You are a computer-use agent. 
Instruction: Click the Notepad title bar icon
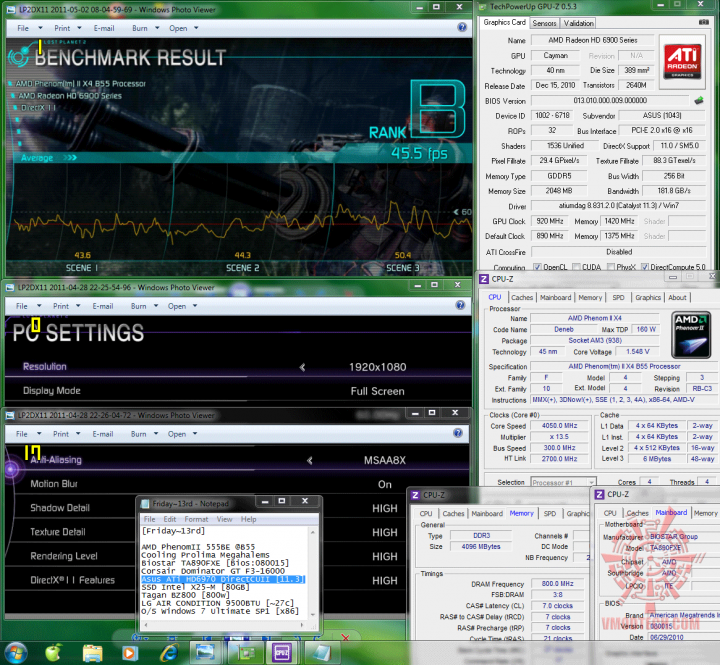tap(145, 504)
